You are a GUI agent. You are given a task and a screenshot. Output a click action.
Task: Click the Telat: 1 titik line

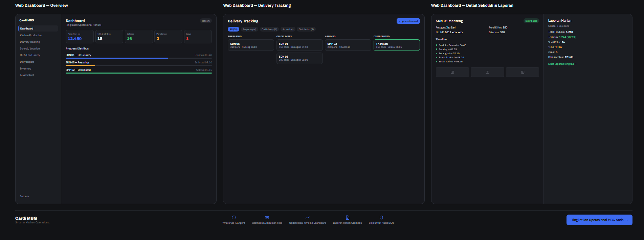(x=555, y=47)
